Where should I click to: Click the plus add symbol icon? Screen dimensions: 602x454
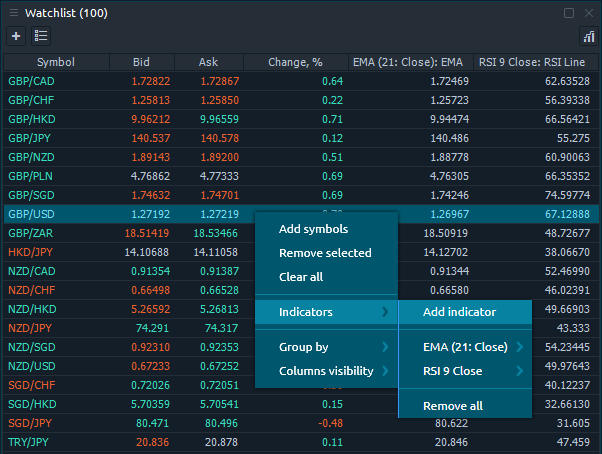click(16, 36)
